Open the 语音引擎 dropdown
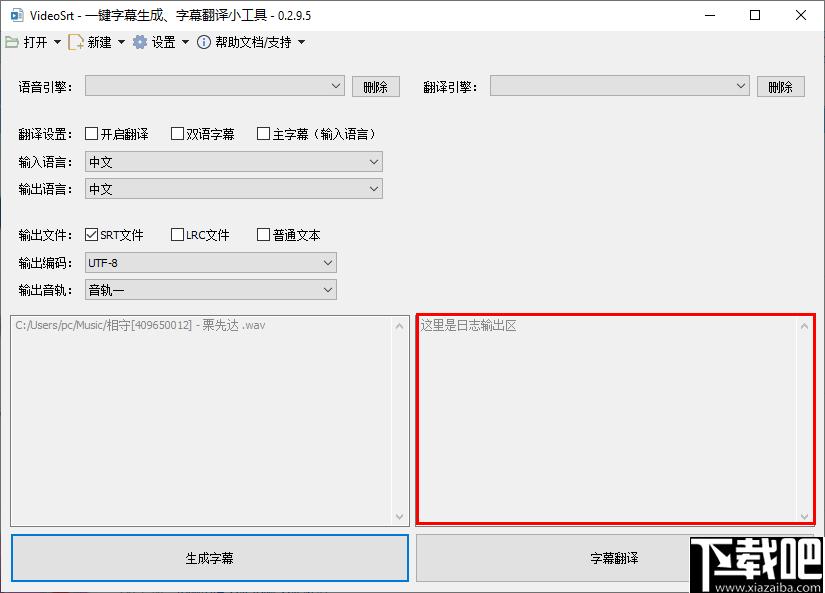Image resolution: width=825 pixels, height=593 pixels. (215, 86)
